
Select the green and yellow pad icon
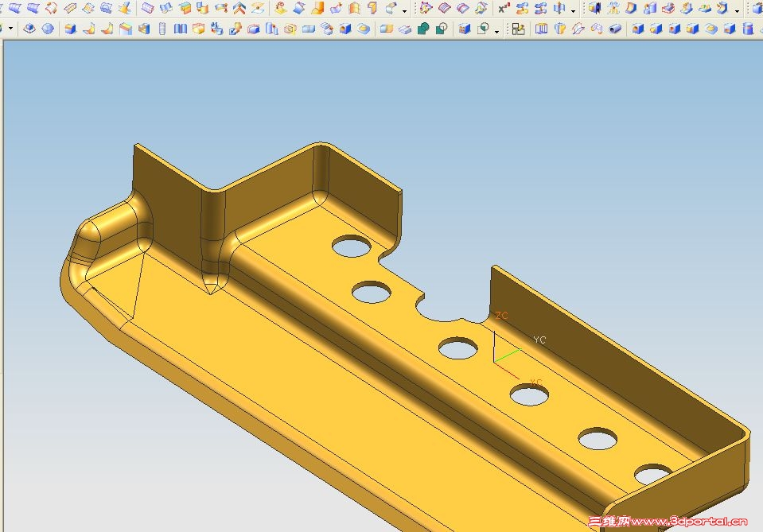pyautogui.click(x=705, y=8)
